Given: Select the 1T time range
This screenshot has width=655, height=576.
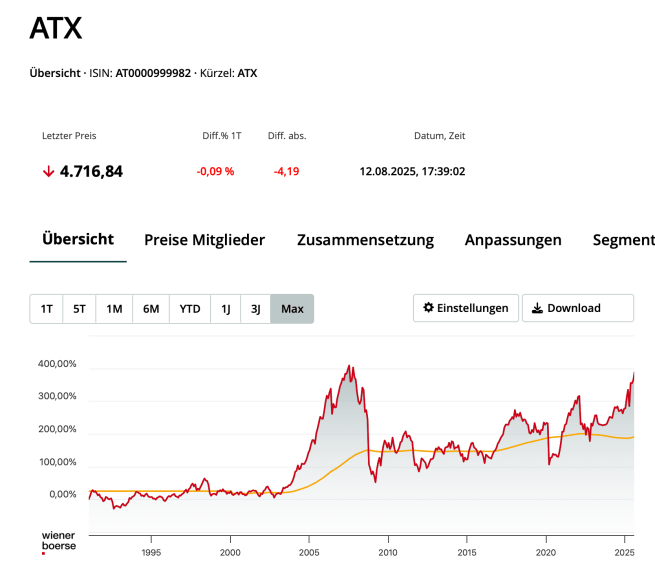Looking at the screenshot, I should [46, 309].
